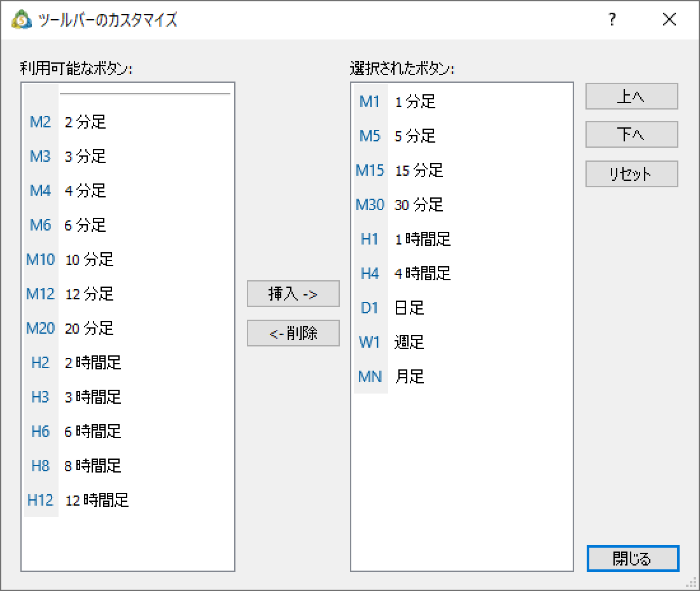
Task: Select the '6 分足' row text
Action: [85, 225]
